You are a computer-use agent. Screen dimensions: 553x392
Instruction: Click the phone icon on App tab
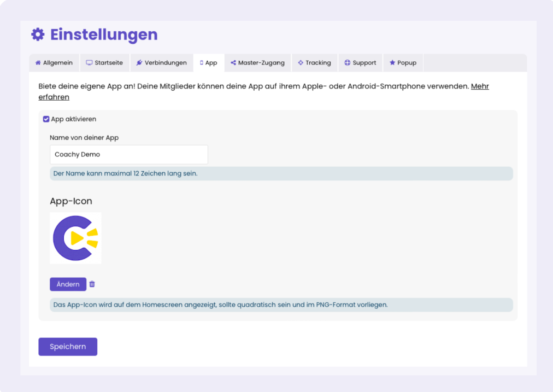tap(202, 63)
